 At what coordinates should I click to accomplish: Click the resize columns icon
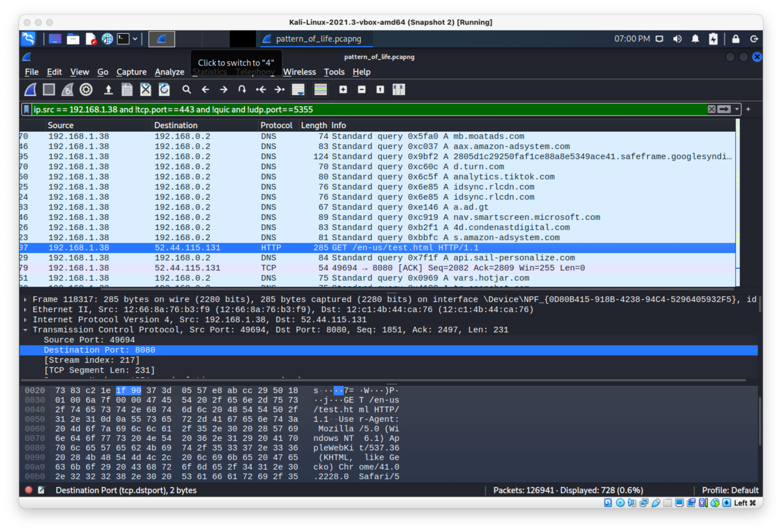(398, 89)
